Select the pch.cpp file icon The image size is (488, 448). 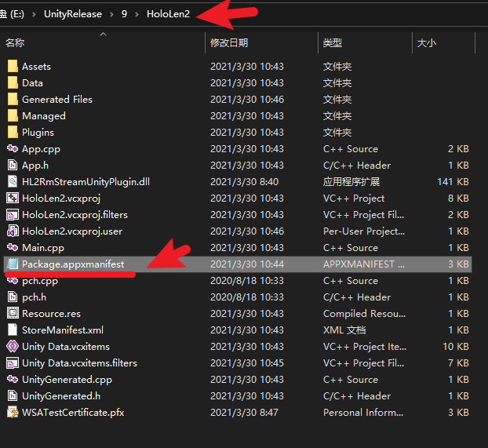(x=13, y=281)
